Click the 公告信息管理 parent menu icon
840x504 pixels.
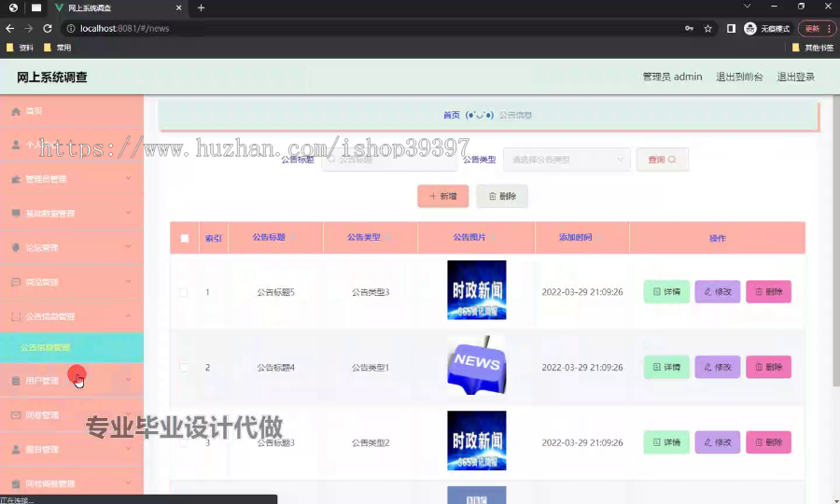click(x=16, y=316)
